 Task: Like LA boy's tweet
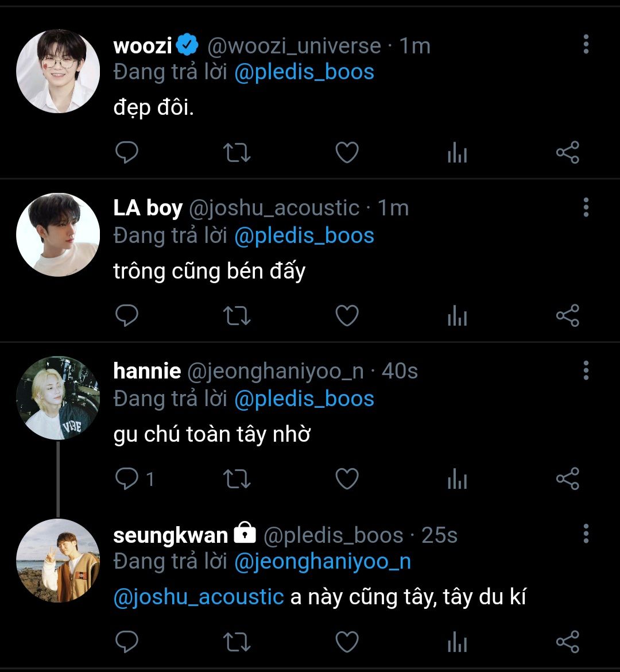[347, 316]
